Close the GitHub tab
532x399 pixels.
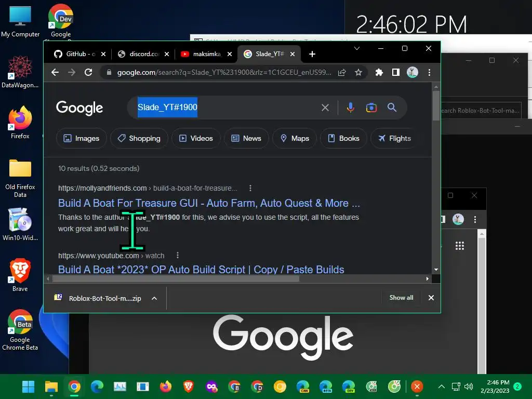click(x=103, y=54)
